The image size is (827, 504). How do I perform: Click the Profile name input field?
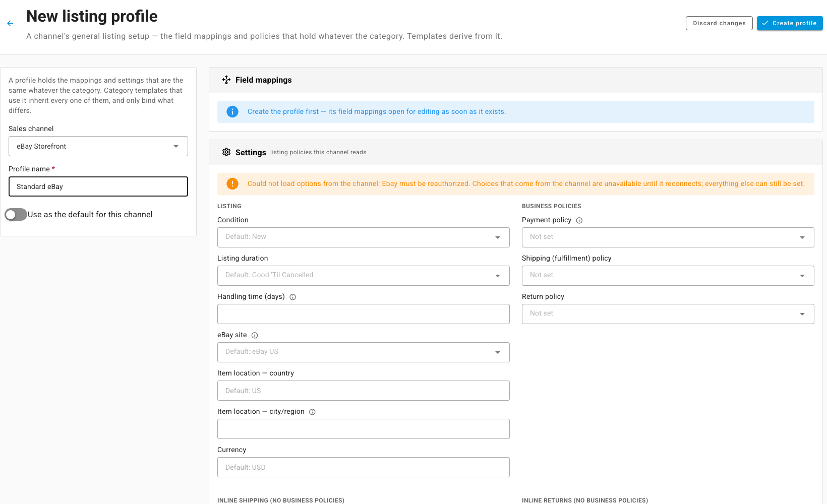98,186
